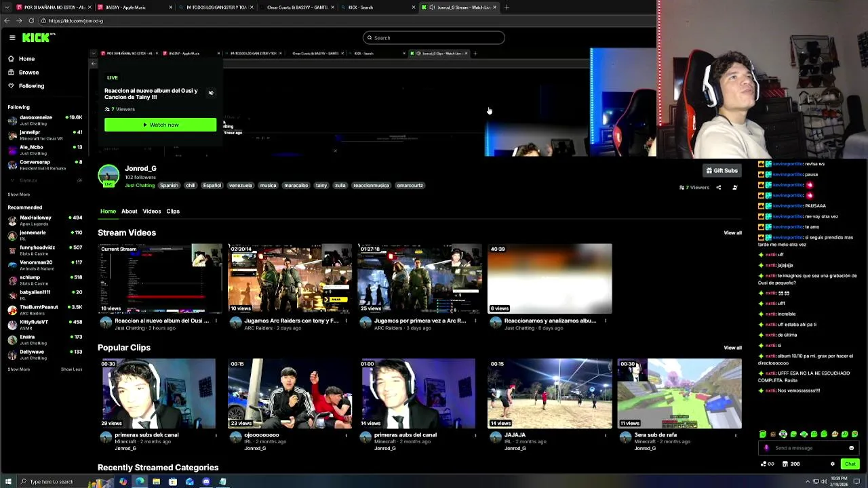This screenshot has height=488, width=868.
Task: Insert the first green emote in quick row
Action: (x=763, y=434)
